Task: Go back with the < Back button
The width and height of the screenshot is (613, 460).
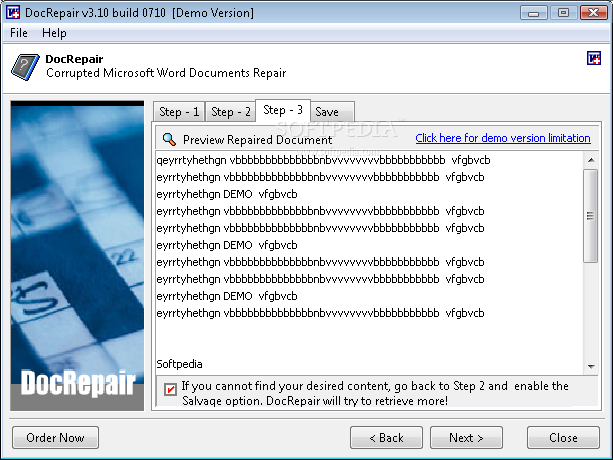Action: coord(386,437)
